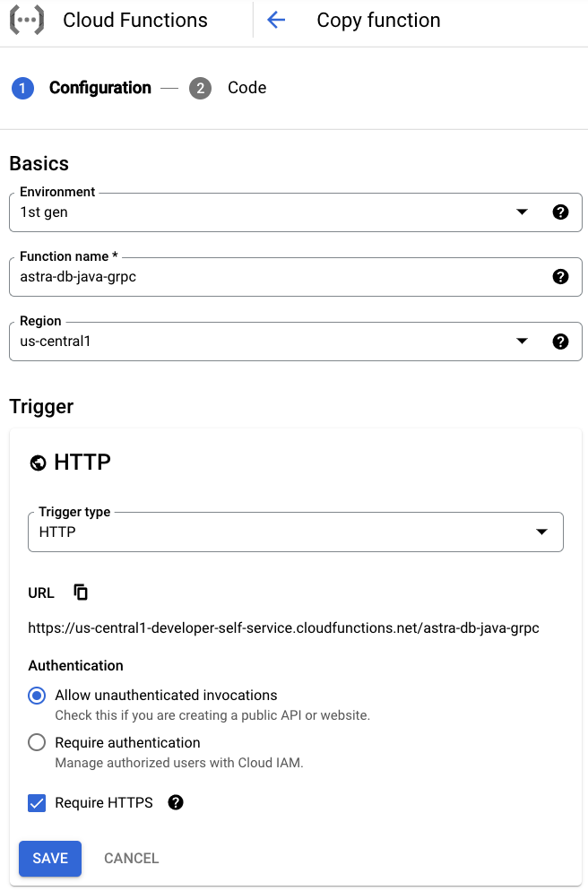Go back using the blue arrow
Viewport: 588px width, 891px height.
[x=276, y=21]
